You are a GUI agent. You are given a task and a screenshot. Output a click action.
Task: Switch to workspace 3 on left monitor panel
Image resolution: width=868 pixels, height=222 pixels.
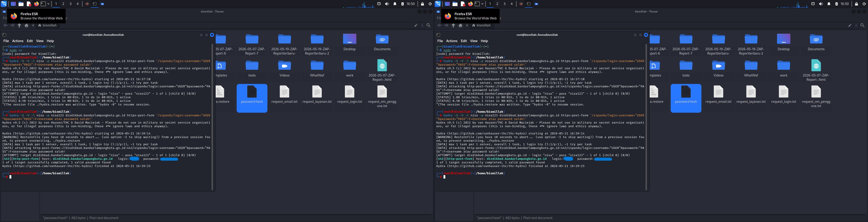[x=71, y=4]
